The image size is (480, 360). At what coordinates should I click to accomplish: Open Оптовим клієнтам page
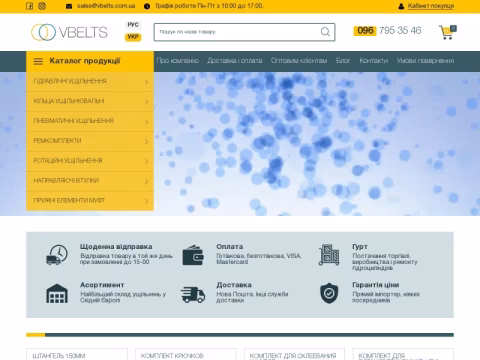[x=299, y=61]
